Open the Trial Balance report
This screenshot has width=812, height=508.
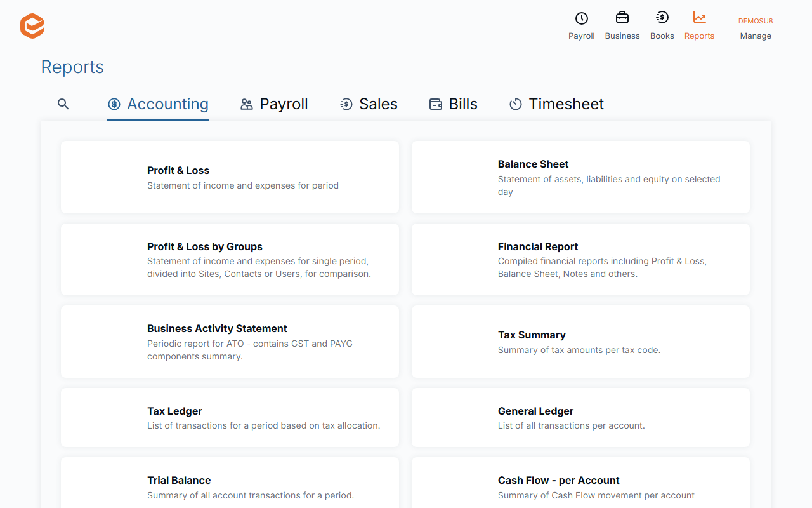point(230,483)
